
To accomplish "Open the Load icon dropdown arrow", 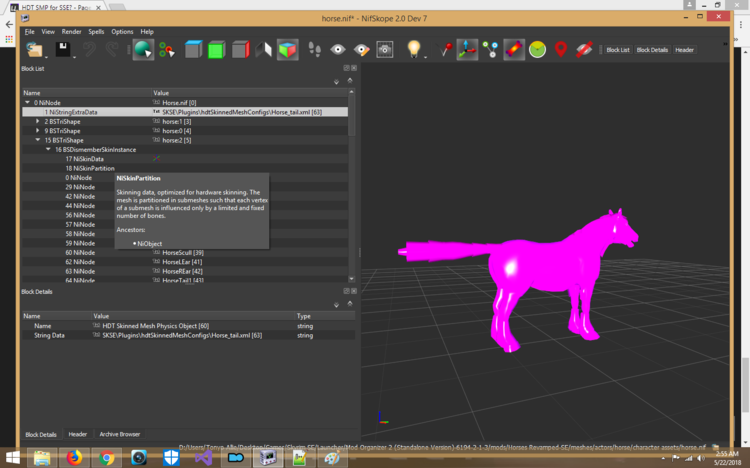I will 46,57.
